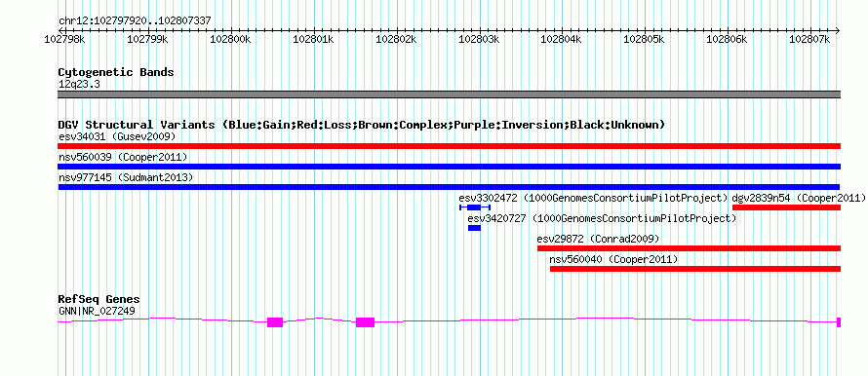Click the esv34031 (Gusev2009) label
The image size is (868, 376).
(117, 136)
